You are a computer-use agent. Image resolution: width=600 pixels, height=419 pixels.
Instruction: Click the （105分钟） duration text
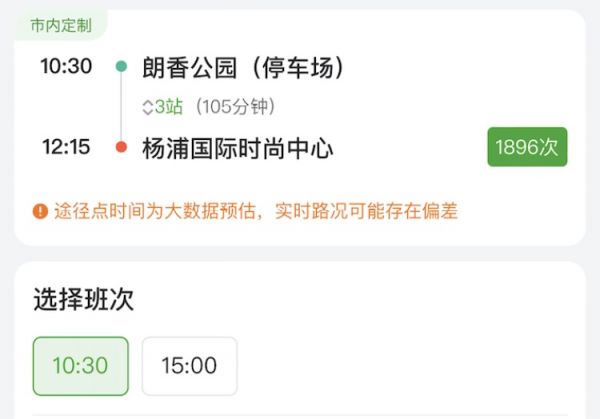click(x=236, y=107)
